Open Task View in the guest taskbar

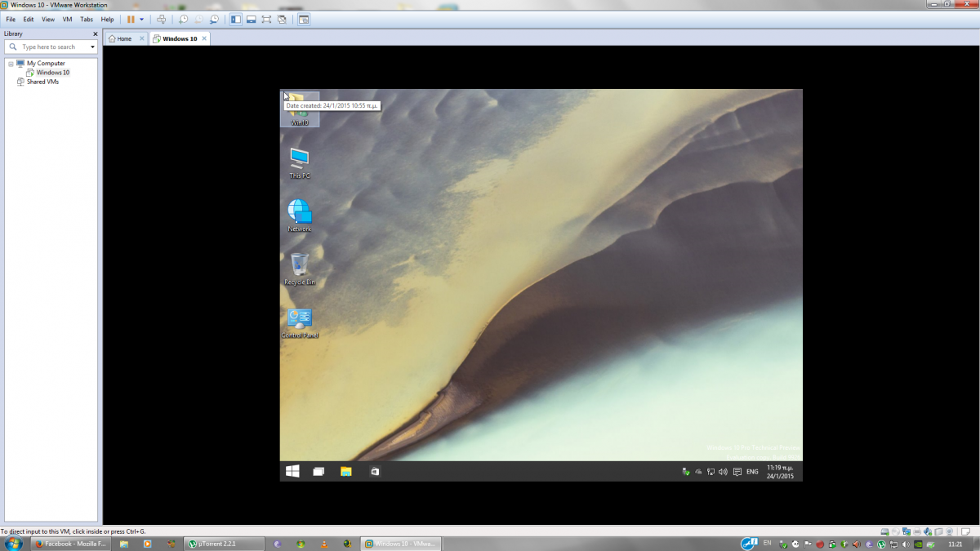[319, 471]
